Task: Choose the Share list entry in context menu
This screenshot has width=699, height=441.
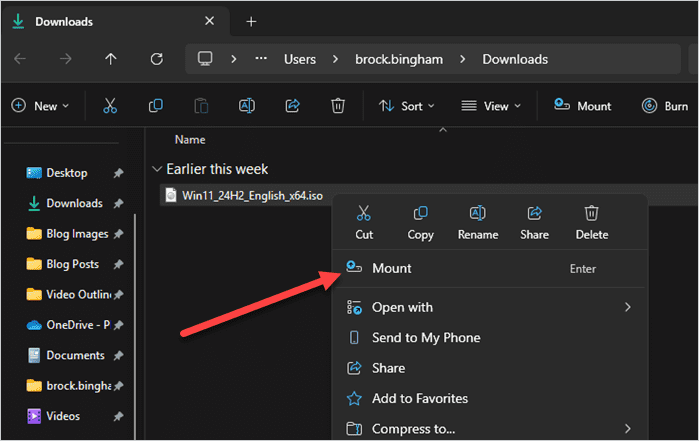Action: (x=489, y=368)
